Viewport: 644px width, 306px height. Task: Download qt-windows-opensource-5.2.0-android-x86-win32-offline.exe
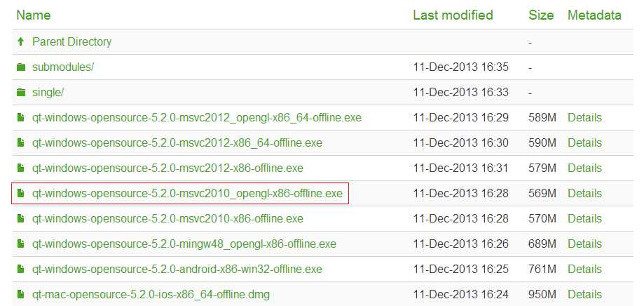point(177,270)
